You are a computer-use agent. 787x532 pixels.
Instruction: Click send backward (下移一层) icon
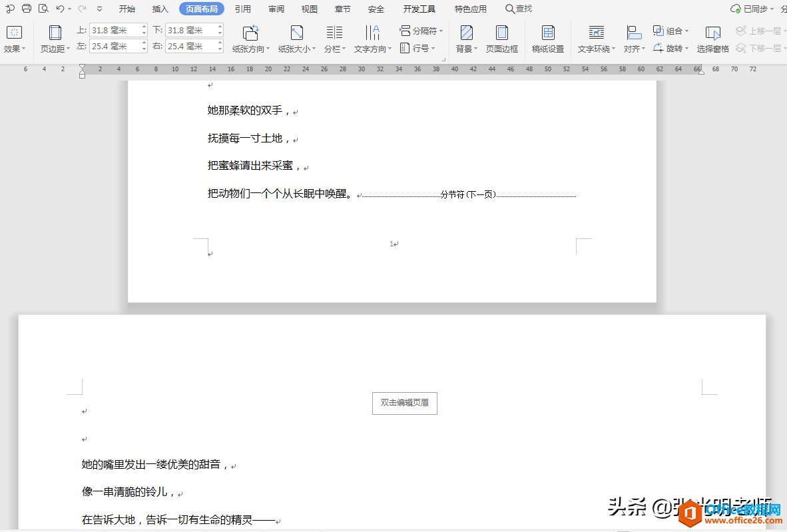pyautogui.click(x=741, y=48)
